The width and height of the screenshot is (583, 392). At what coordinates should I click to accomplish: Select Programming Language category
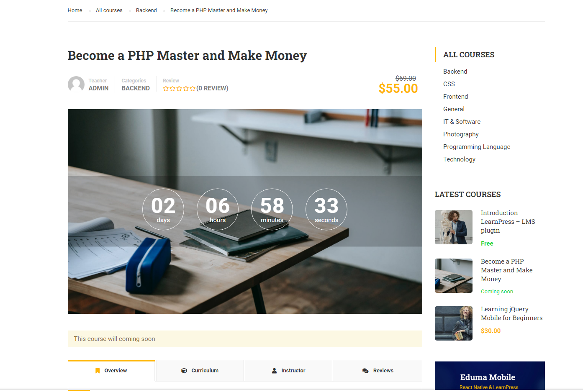click(477, 147)
